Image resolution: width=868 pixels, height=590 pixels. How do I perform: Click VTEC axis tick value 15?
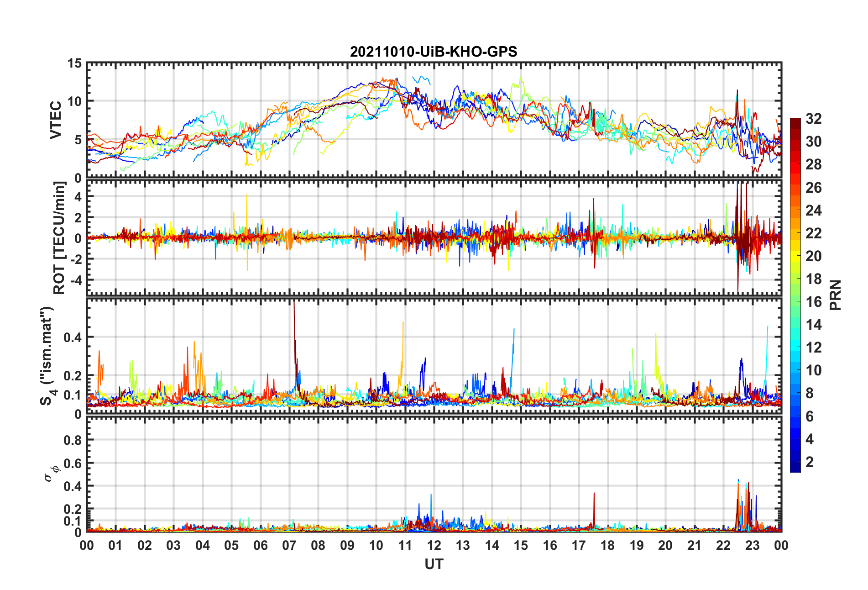75,63
